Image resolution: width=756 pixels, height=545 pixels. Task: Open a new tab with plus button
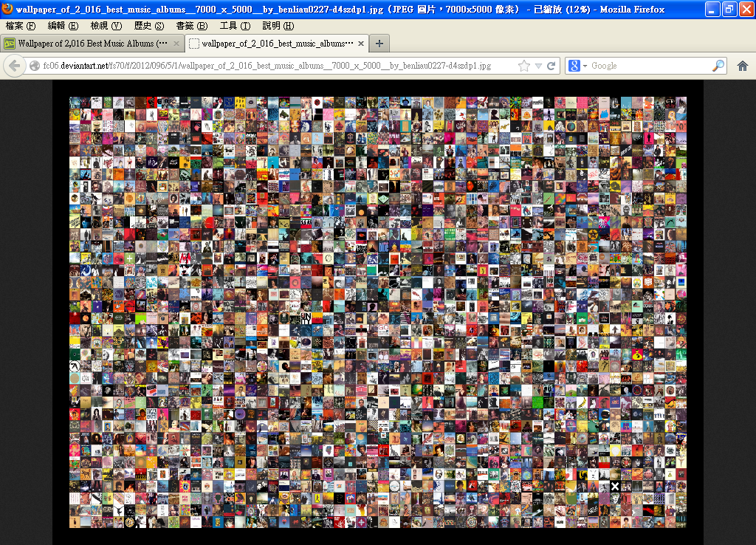pos(379,44)
